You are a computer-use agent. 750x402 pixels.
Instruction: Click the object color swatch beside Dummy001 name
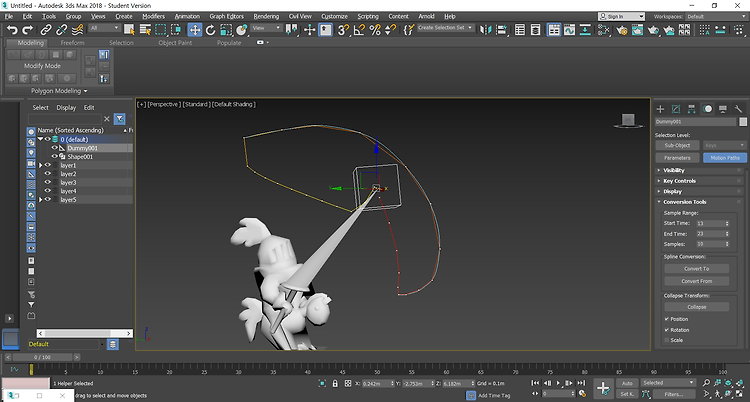coord(743,122)
